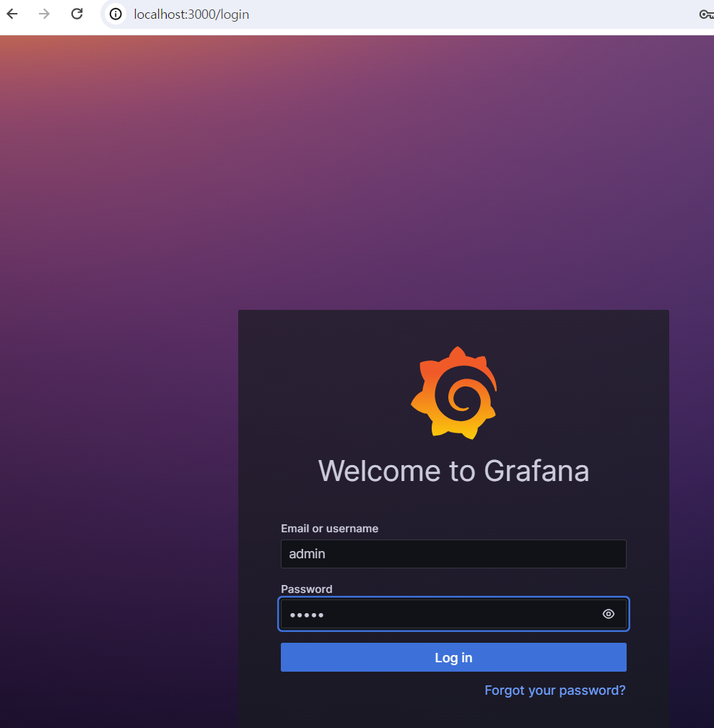Select the 'Welcome to Grafana' heading
Screen dimensions: 714x728
[x=453, y=471]
